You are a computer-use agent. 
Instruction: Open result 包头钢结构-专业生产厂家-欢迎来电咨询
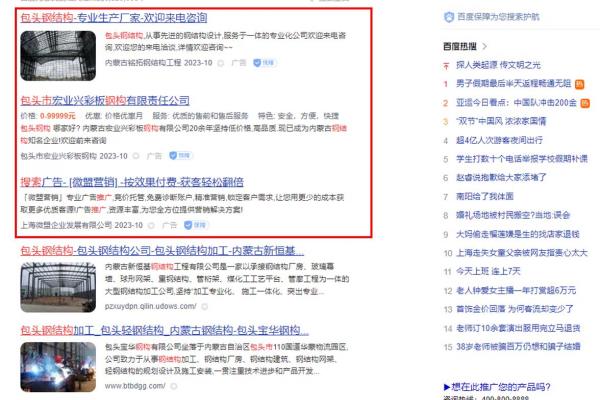[x=114, y=18]
